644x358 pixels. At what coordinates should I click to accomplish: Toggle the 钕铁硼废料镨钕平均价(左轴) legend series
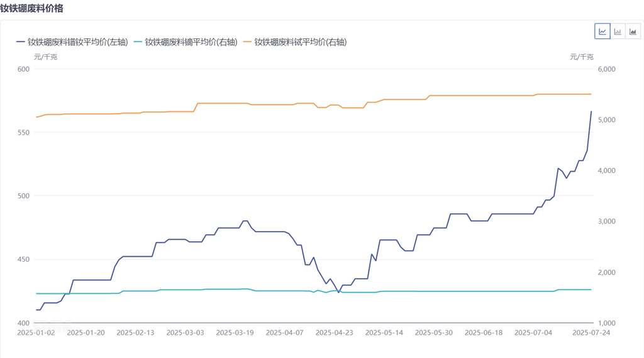pos(77,42)
